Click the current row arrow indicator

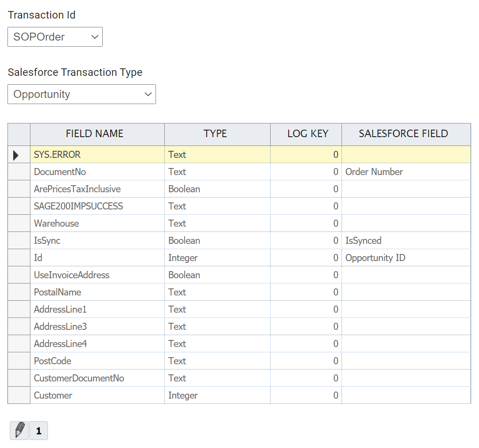pos(16,155)
